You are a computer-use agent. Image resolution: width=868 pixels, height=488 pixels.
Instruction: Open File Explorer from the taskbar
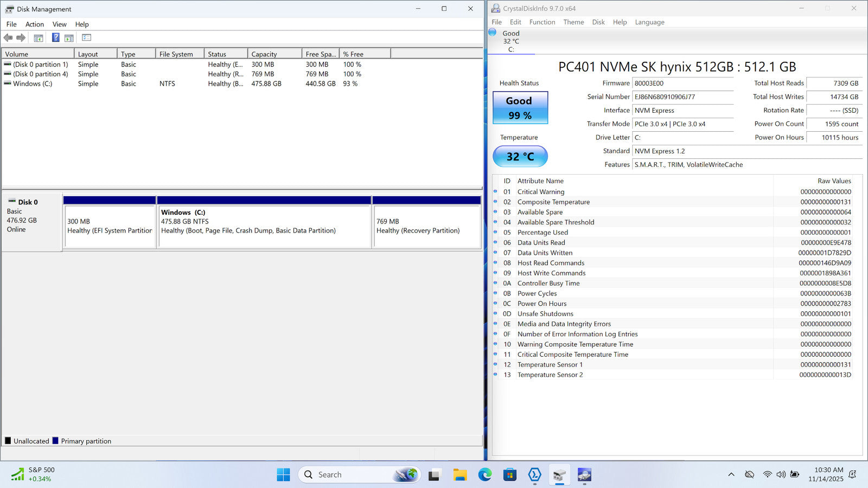pyautogui.click(x=459, y=475)
